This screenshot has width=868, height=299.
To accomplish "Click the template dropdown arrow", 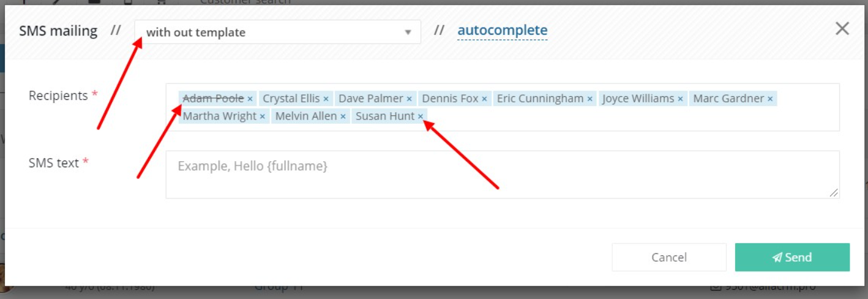I will (408, 32).
